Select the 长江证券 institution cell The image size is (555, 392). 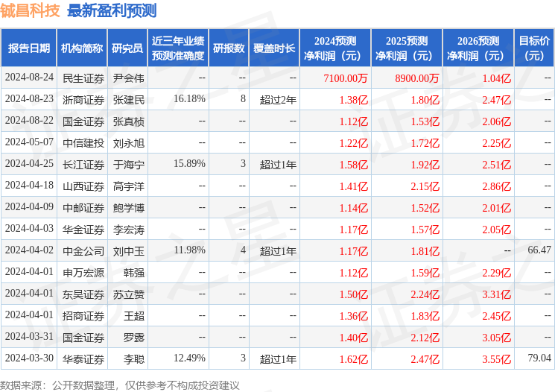[83, 164]
